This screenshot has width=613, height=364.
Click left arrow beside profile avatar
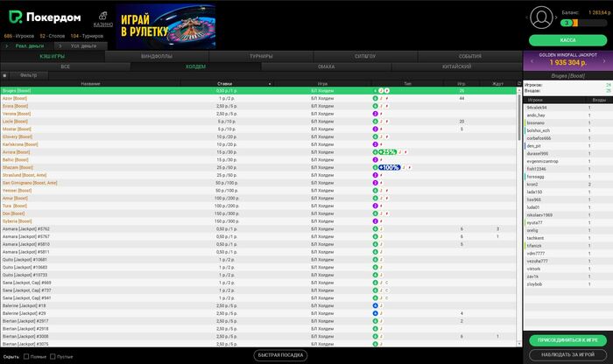tap(526, 17)
